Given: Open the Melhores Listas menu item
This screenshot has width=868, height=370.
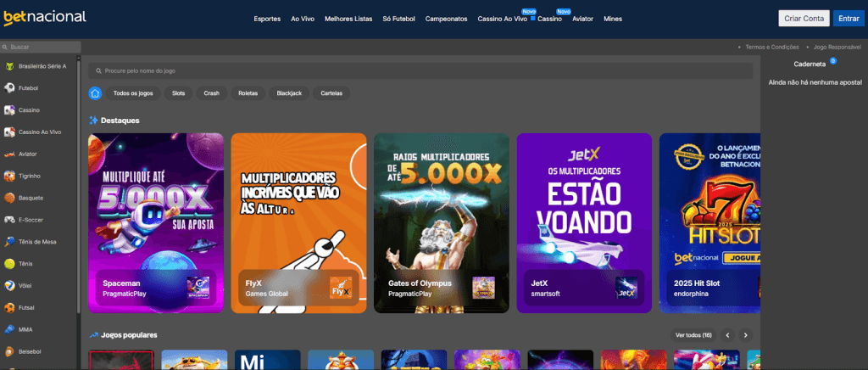Looking at the screenshot, I should [x=348, y=19].
